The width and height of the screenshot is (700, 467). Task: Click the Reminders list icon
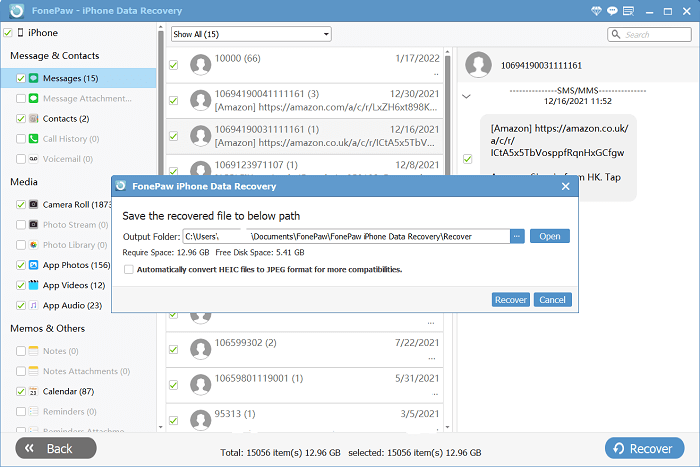point(33,411)
